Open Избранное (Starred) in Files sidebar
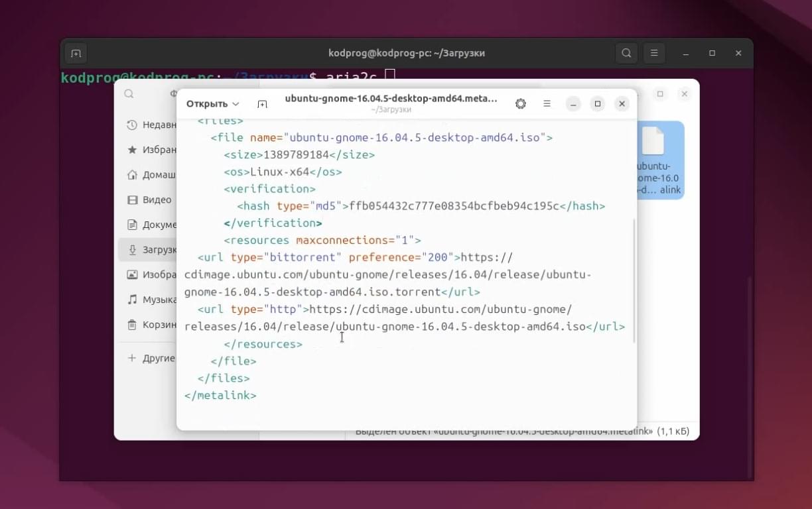 (x=151, y=150)
